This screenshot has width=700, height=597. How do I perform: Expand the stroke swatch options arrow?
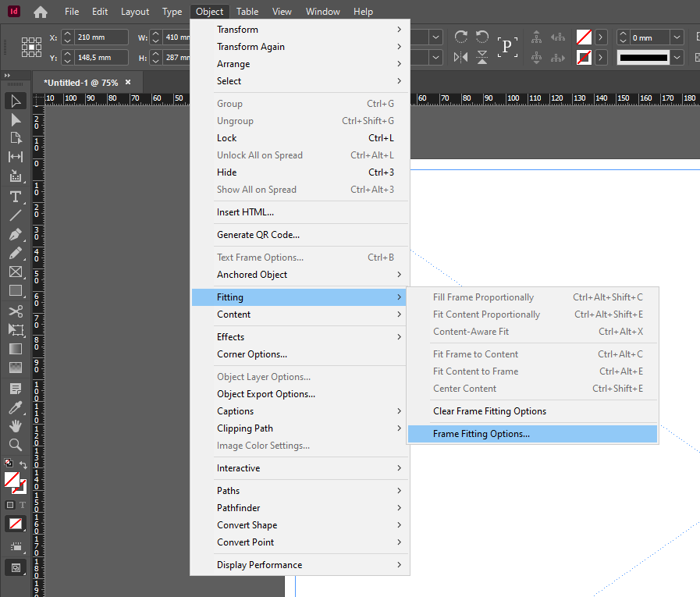(x=601, y=57)
